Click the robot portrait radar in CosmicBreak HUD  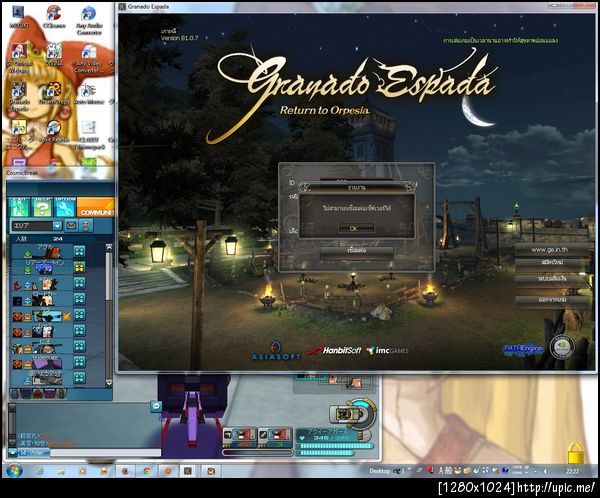coord(352,415)
